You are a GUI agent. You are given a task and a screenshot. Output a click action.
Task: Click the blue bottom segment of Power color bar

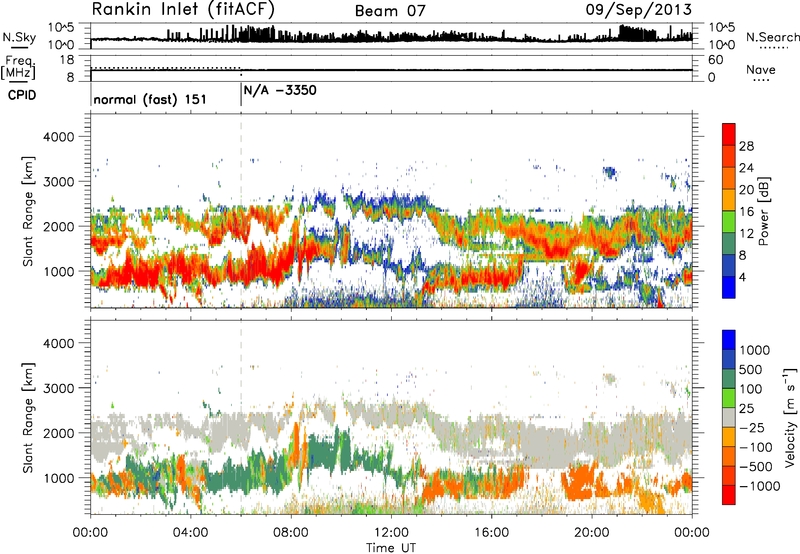pos(729,287)
